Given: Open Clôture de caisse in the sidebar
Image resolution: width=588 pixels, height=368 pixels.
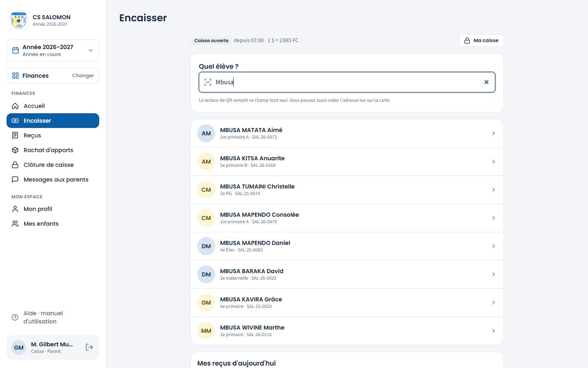Looking at the screenshot, I should [53, 165].
